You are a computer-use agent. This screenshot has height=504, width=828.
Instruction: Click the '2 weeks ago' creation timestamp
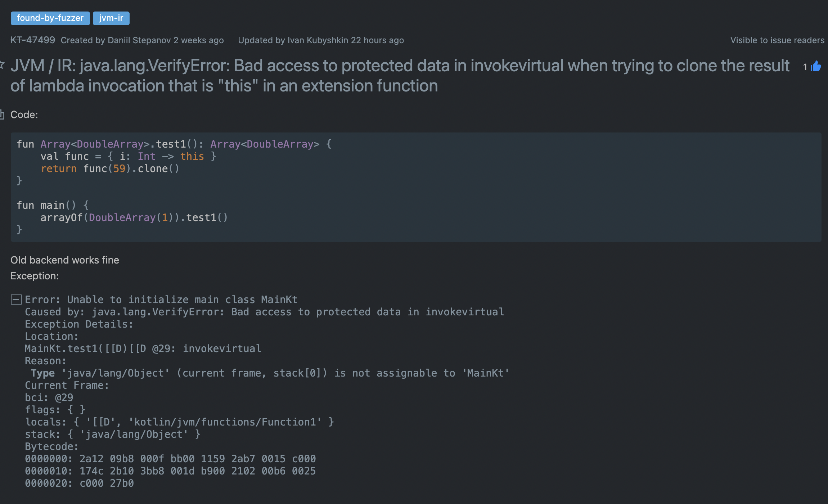[x=198, y=40]
